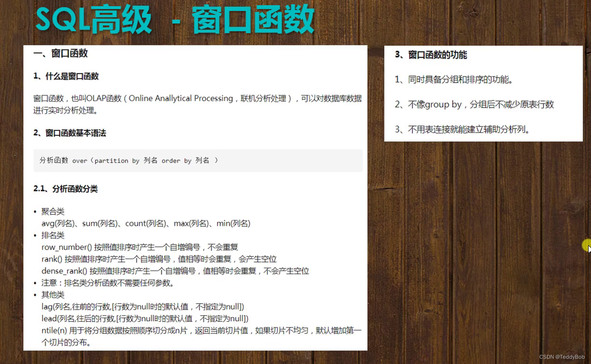
Task: Click the item '2、不像group by，分组后不减少原表行数'
Action: [475, 105]
